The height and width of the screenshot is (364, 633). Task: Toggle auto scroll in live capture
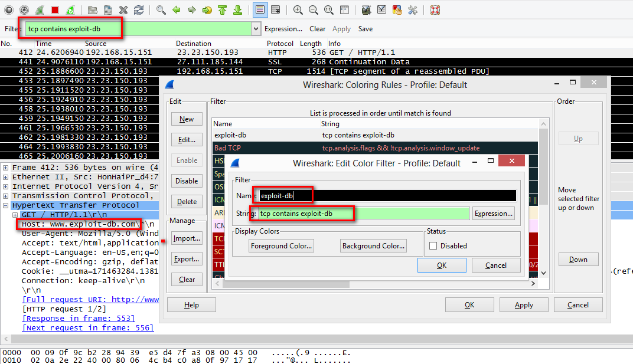(x=276, y=10)
